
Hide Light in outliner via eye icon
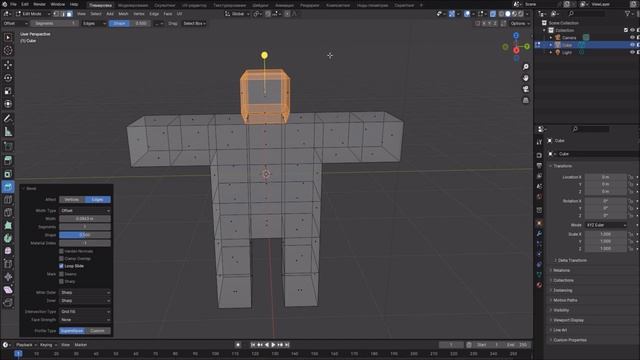click(632, 52)
